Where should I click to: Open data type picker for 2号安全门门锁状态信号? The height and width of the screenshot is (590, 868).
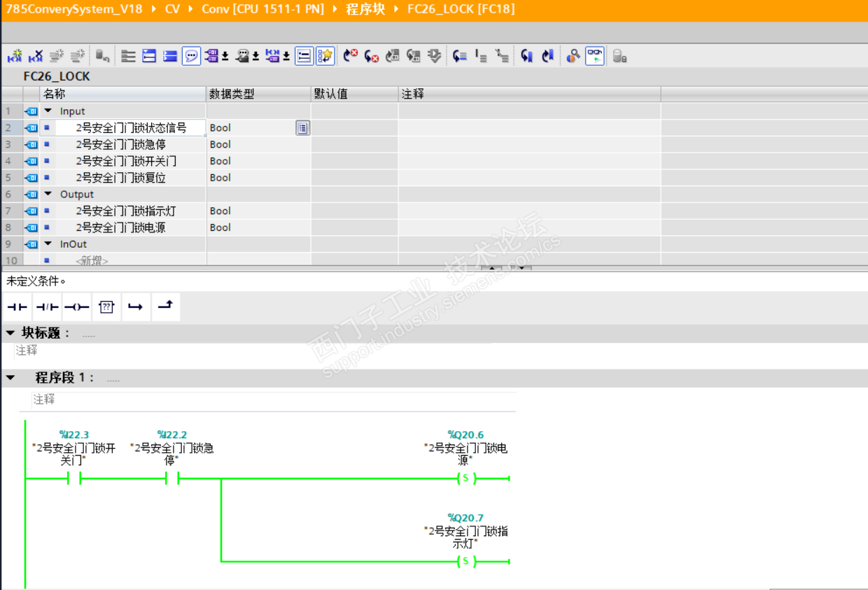pos(302,127)
